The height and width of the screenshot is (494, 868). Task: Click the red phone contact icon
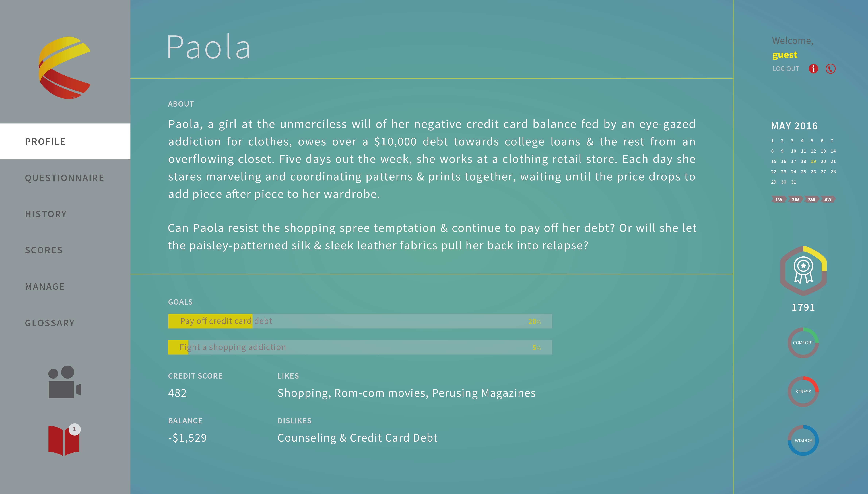[830, 69]
